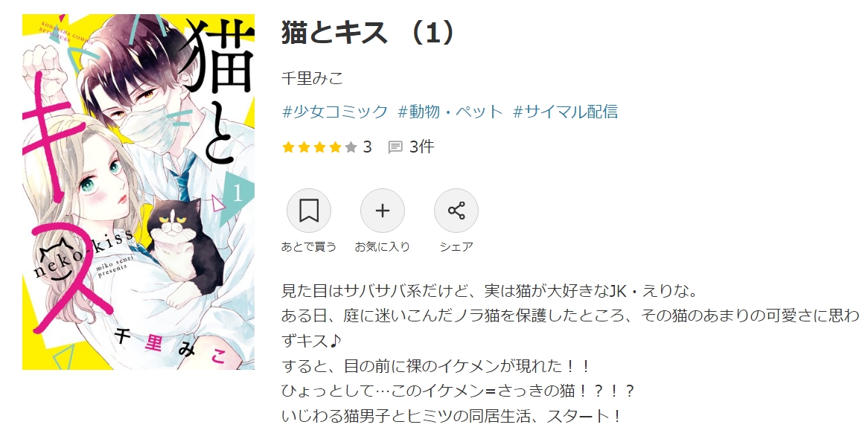868x442 pixels.
Task: Open the share icon button
Action: point(456,211)
